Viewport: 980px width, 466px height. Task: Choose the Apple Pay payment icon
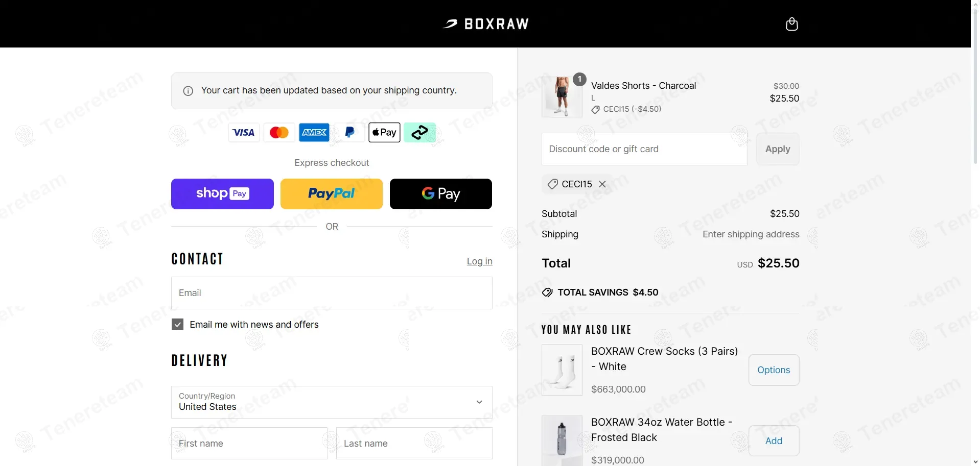click(x=384, y=132)
